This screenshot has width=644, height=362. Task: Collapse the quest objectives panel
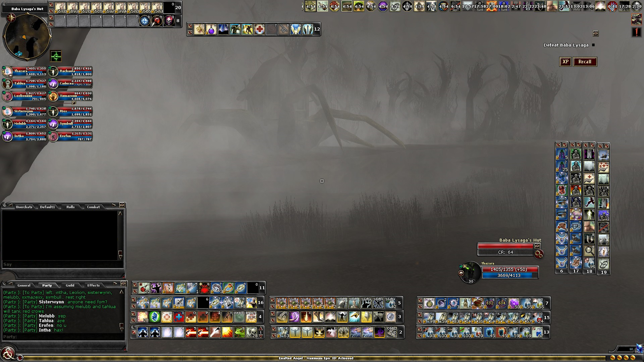click(x=595, y=33)
